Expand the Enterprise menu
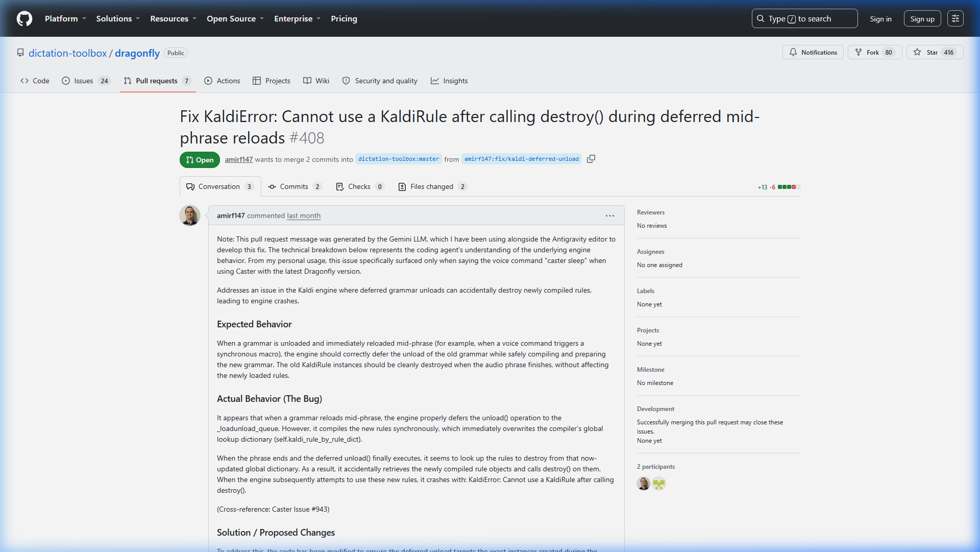The image size is (980, 552). 297,19
